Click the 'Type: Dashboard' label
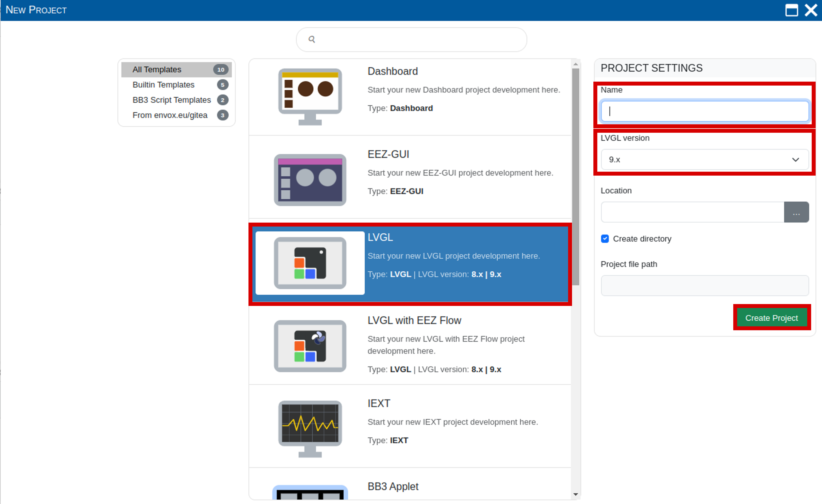 point(400,108)
